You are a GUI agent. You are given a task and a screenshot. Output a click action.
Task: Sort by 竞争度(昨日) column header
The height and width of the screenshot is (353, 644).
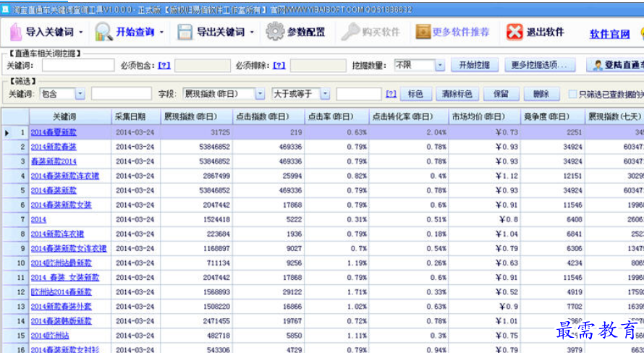click(553, 117)
